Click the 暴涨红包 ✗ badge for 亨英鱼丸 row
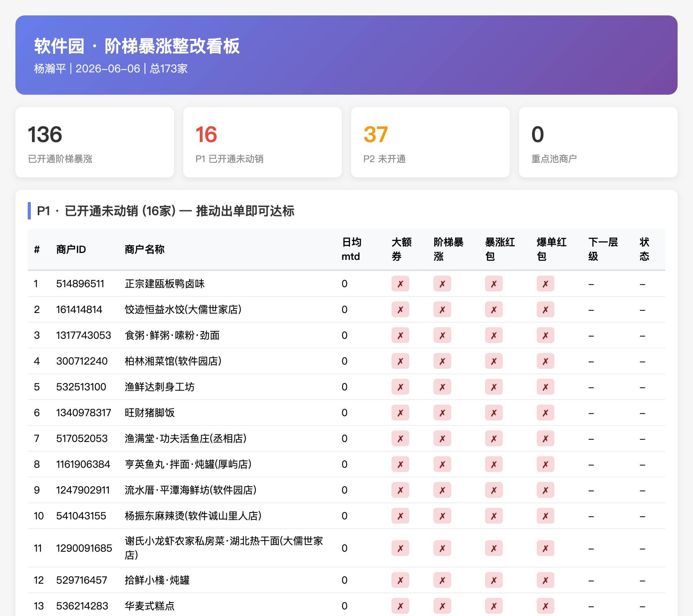 point(494,464)
